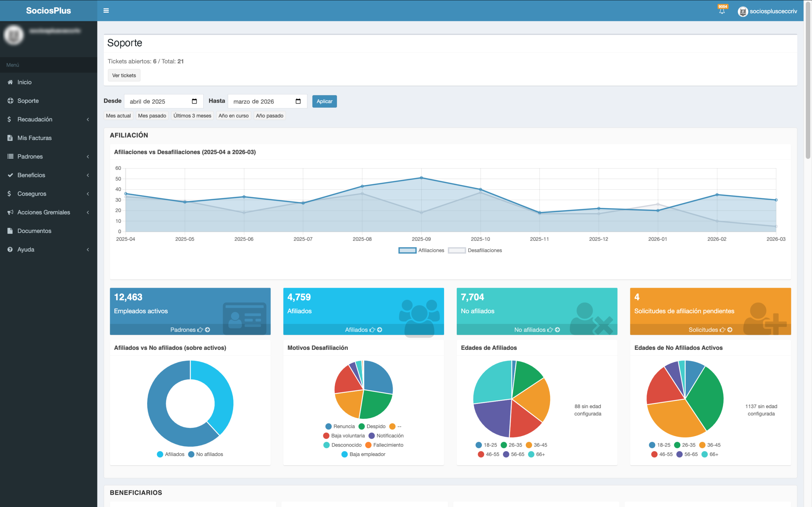This screenshot has height=507, width=812.
Task: Expand the Padrones submenu chevron
Action: (x=88, y=157)
